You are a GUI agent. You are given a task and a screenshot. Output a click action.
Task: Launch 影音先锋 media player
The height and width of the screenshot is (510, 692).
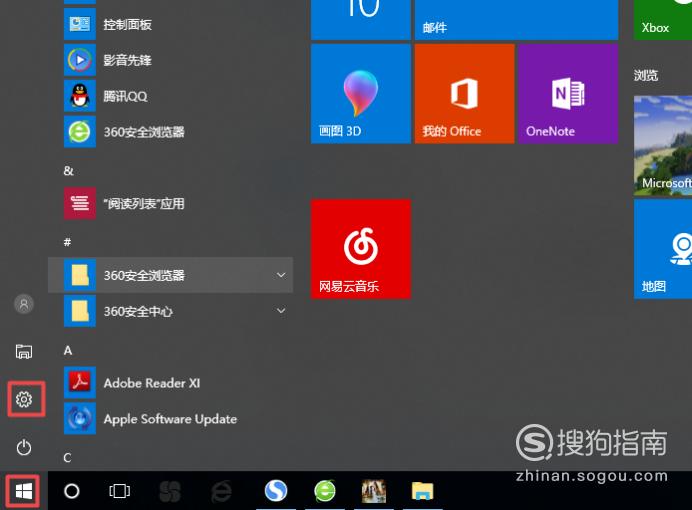point(170,60)
